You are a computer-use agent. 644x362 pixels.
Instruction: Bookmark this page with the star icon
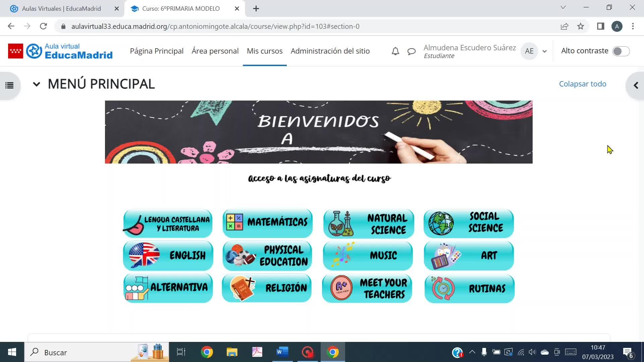coord(581,26)
